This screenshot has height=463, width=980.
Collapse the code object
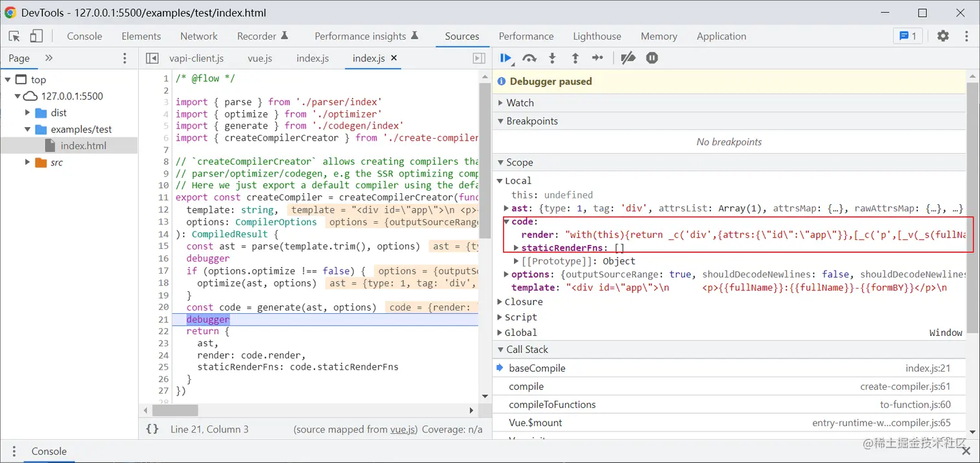click(x=507, y=222)
